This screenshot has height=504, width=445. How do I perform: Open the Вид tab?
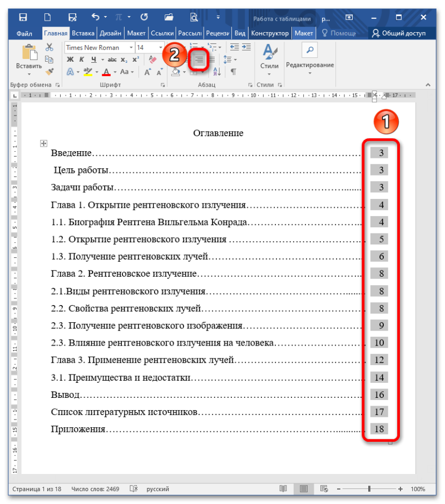tap(240, 33)
